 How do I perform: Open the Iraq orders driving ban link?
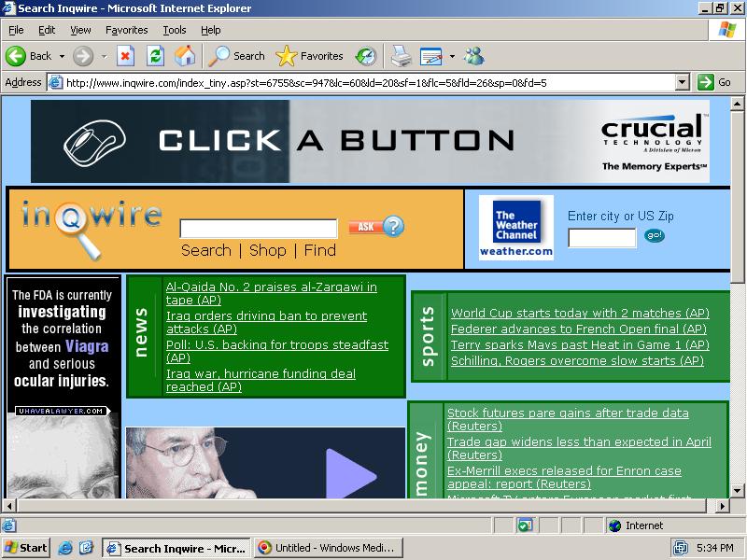[266, 322]
